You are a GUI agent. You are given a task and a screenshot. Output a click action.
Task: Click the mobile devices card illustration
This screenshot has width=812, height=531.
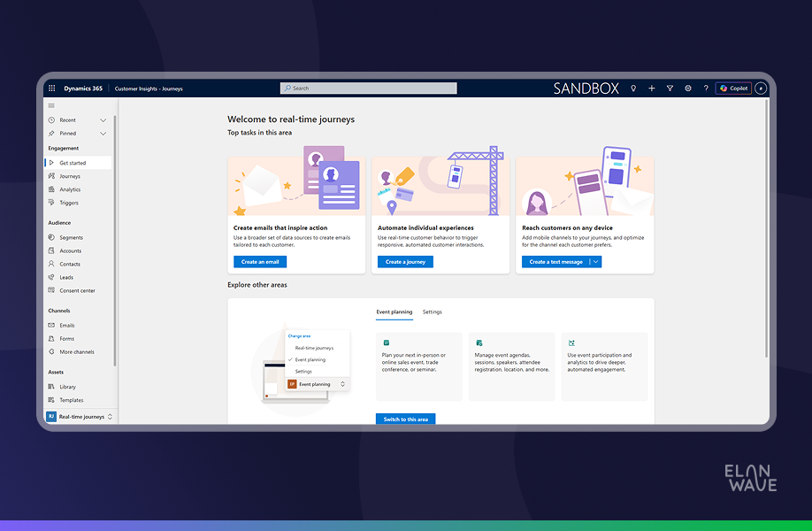tap(585, 181)
